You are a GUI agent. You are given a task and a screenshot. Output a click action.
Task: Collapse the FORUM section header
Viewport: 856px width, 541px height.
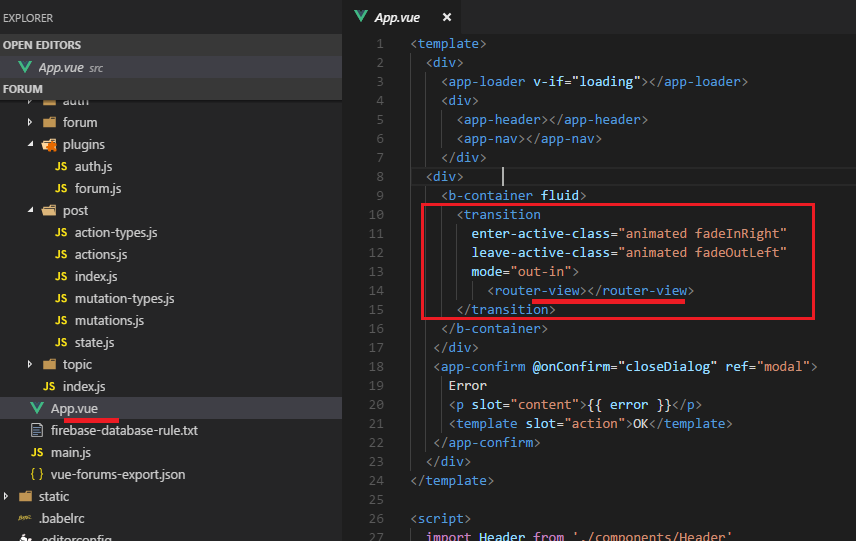coord(171,88)
